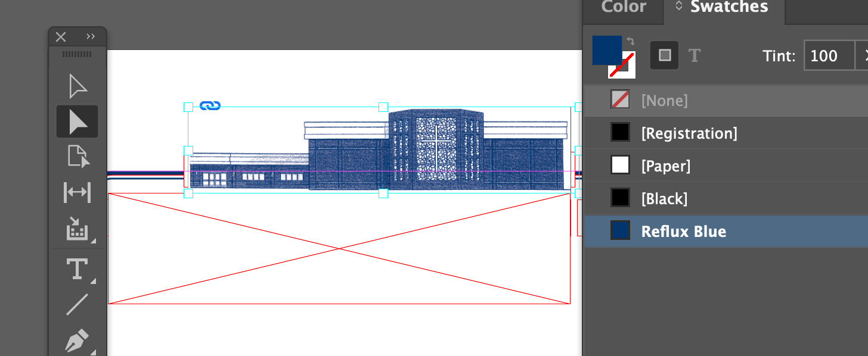Select the Content Collector tool
The image size is (868, 356).
point(77,229)
